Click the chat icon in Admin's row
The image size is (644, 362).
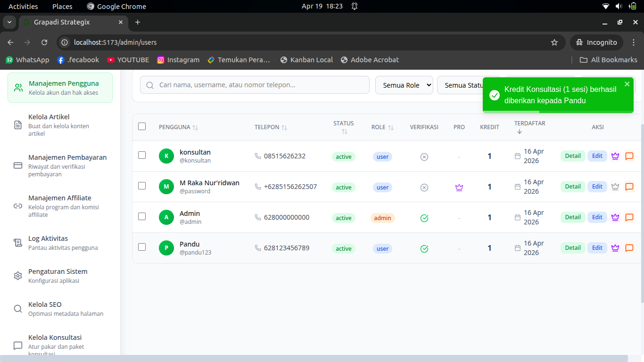tap(629, 217)
